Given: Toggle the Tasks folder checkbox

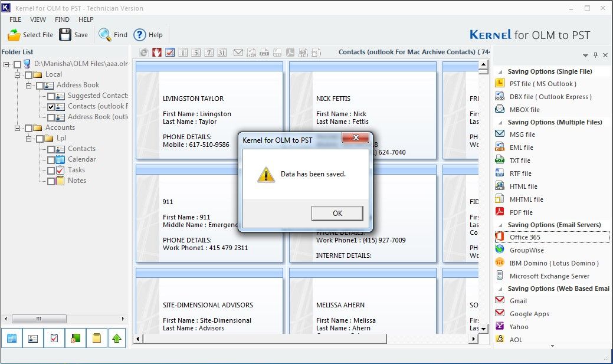Looking at the screenshot, I should pyautogui.click(x=51, y=170).
